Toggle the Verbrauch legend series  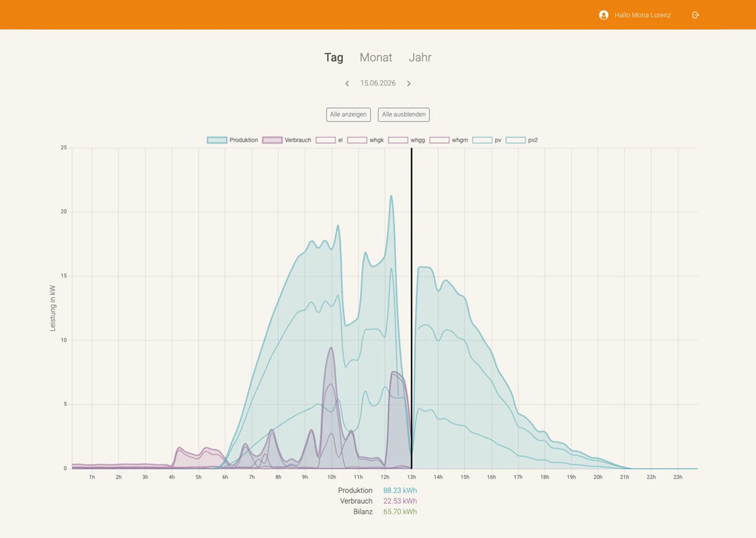pyautogui.click(x=287, y=140)
